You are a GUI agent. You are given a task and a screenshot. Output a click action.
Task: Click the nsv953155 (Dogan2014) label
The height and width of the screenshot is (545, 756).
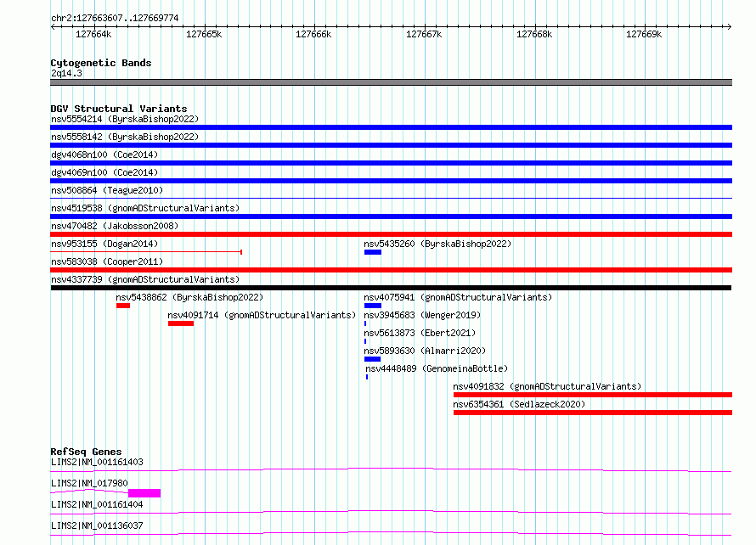pos(104,244)
